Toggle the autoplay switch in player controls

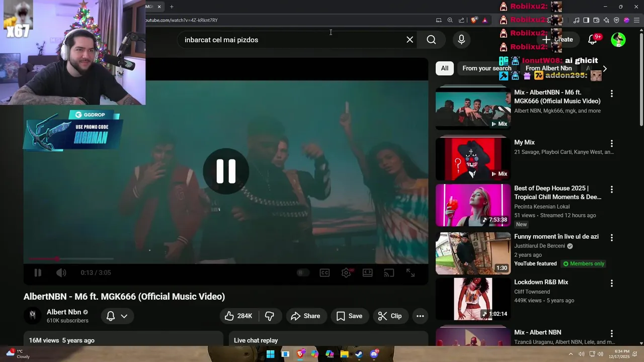(302, 273)
